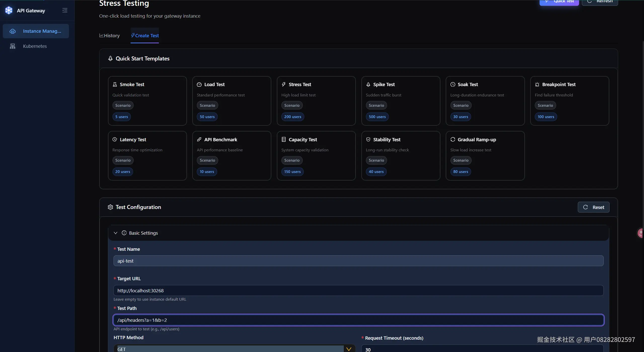Screen dimensions: 644x352
Task: Click 'Long-duration endurance test' description
Action: tap(477, 95)
